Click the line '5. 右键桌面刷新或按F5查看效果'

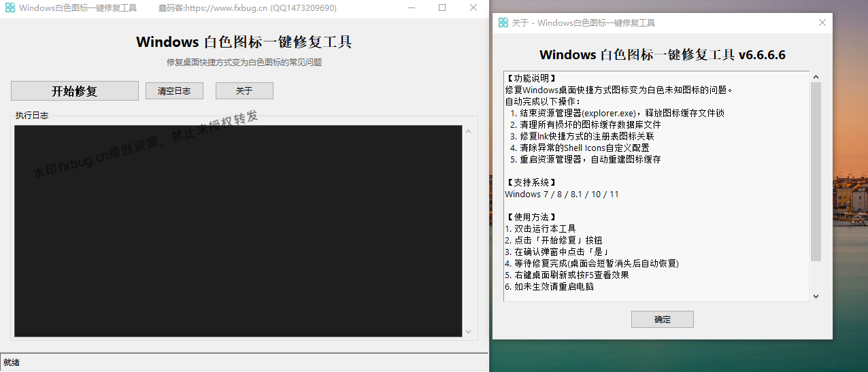coord(567,275)
